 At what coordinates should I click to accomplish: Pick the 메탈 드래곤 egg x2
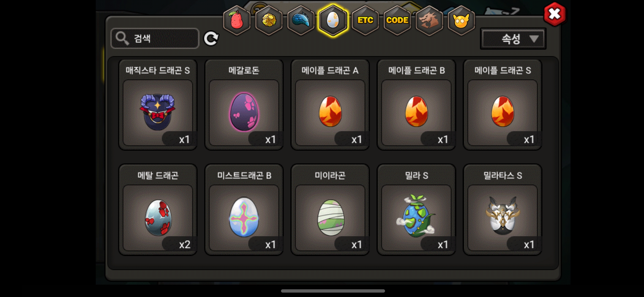click(158, 210)
